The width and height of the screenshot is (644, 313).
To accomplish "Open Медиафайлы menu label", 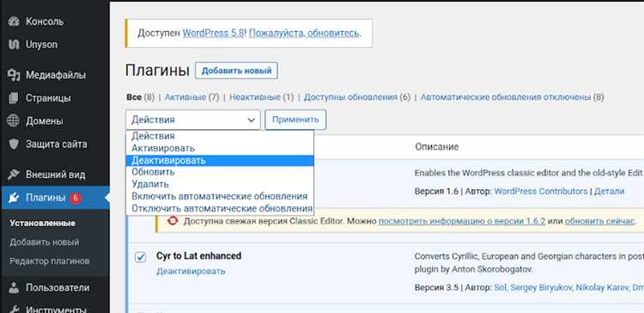I will click(x=56, y=76).
